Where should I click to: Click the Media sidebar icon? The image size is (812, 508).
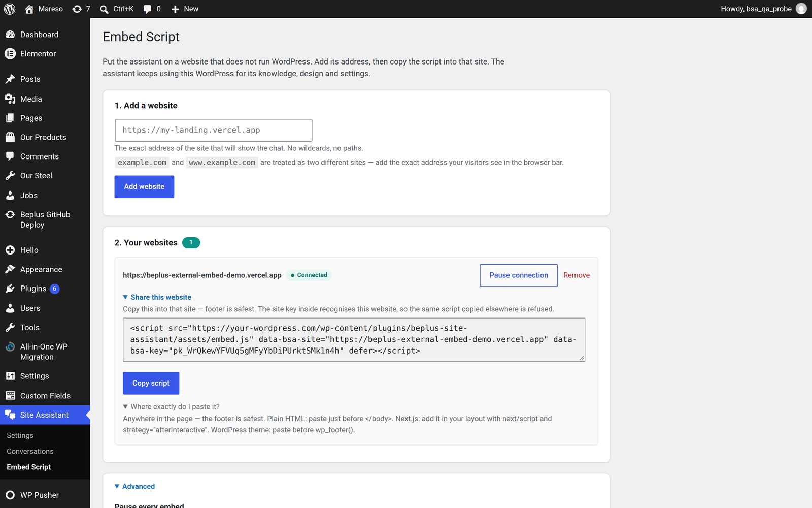[x=10, y=99]
